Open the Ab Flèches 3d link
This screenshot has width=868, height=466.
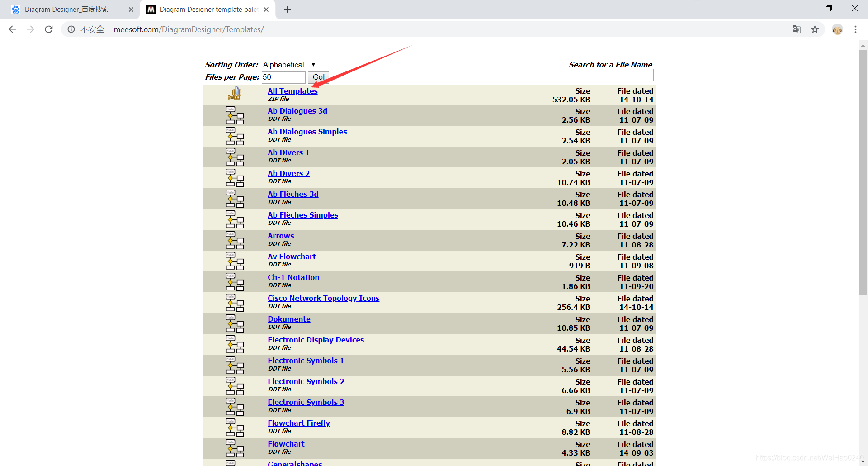(x=293, y=194)
